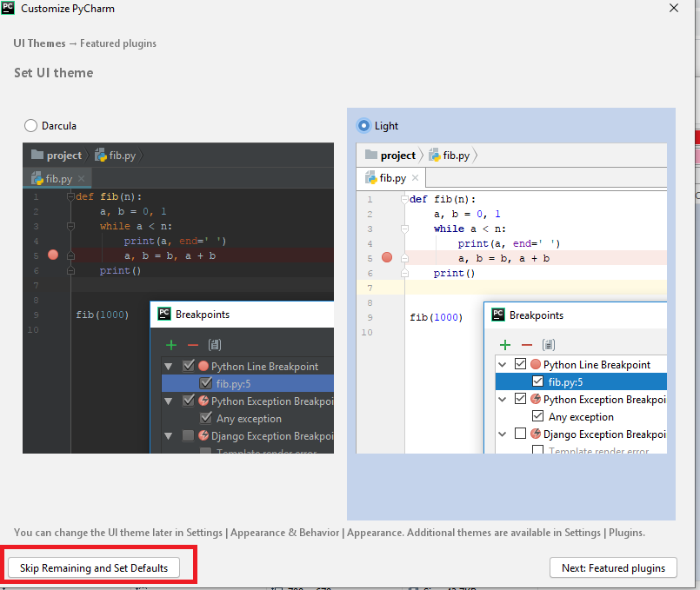Toggle fib.py:5 checkbox in Darcula preview
The width and height of the screenshot is (700, 590).
click(206, 382)
